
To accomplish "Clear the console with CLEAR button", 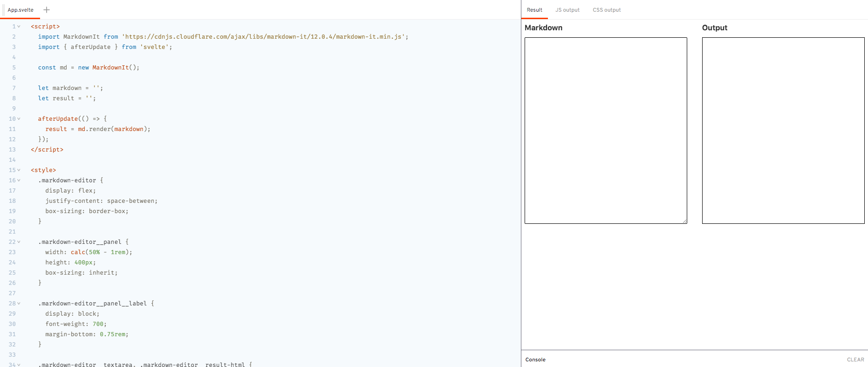I will 855,360.
